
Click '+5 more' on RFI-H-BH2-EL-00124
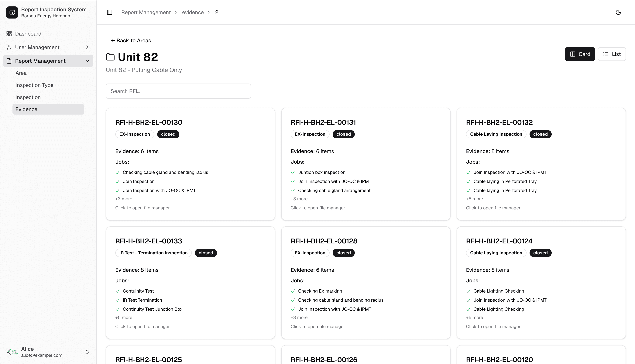click(x=475, y=318)
